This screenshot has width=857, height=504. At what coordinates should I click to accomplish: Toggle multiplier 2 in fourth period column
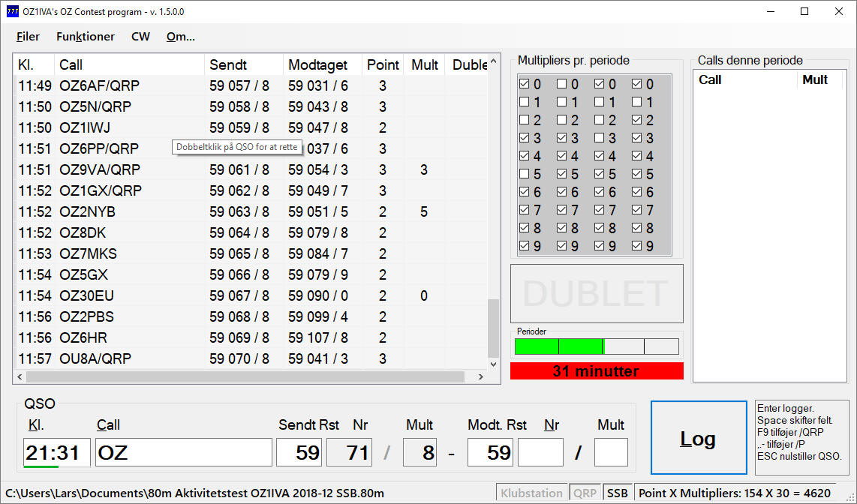[636, 120]
